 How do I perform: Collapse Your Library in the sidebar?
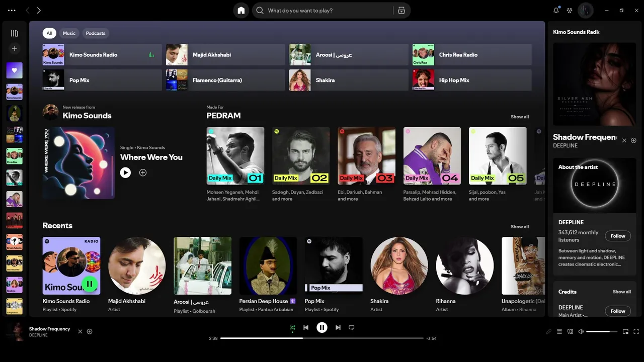pyautogui.click(x=14, y=33)
